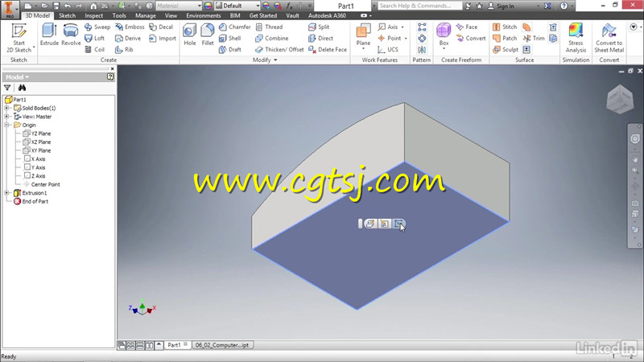The width and height of the screenshot is (644, 362).
Task: Collapse the Origin folder
Action: coord(6,125)
